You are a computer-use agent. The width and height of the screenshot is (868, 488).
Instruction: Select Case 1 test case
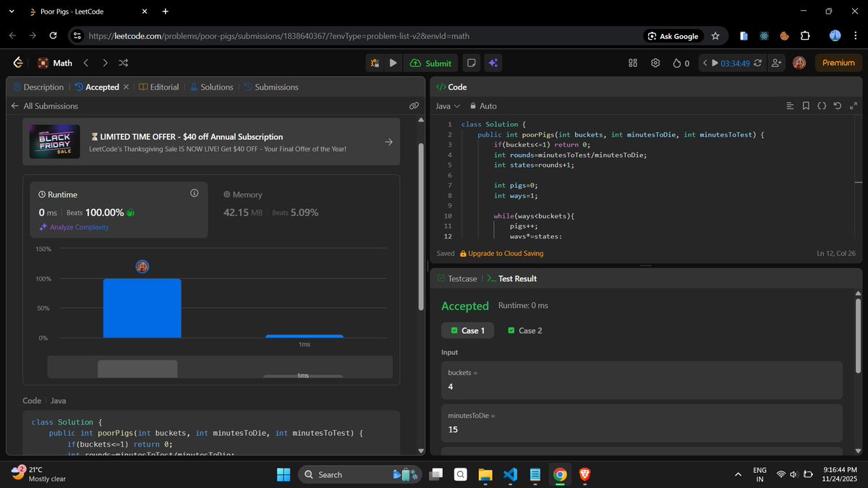tap(468, 330)
